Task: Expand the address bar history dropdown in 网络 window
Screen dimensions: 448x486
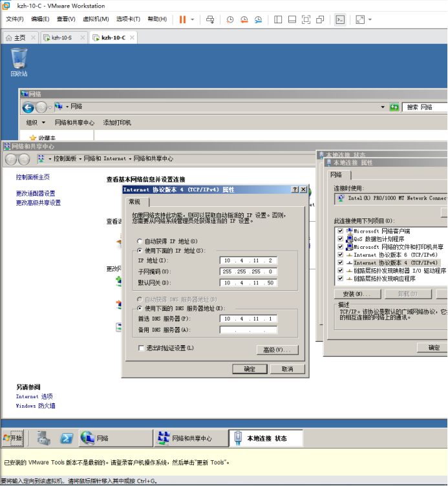Action: [383, 107]
